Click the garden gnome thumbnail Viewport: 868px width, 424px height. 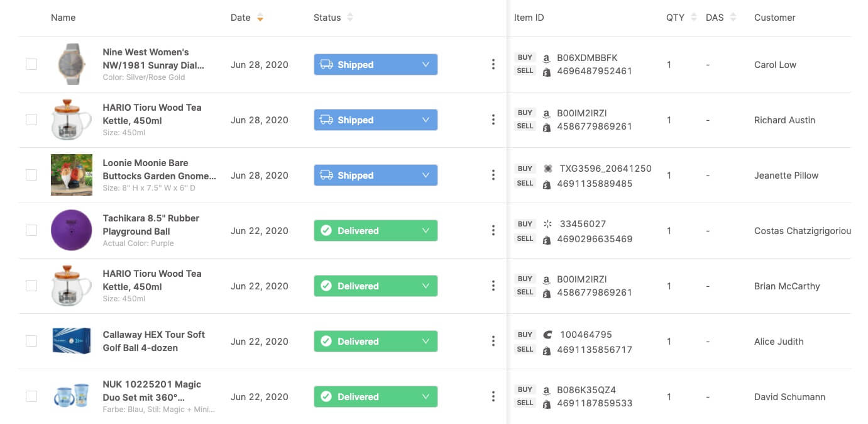[71, 175]
